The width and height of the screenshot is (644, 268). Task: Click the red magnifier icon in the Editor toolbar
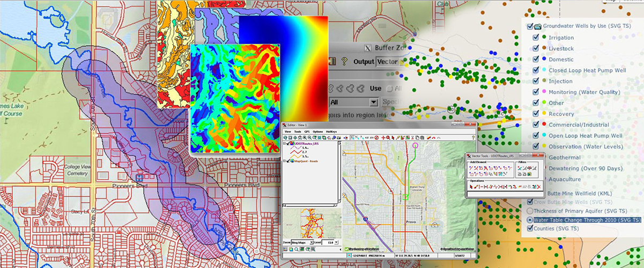point(388,137)
